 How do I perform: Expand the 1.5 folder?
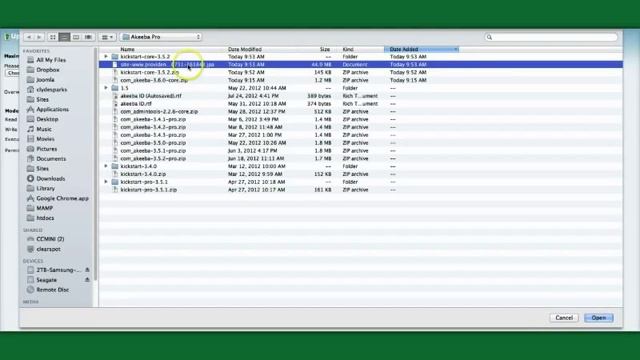(106, 88)
